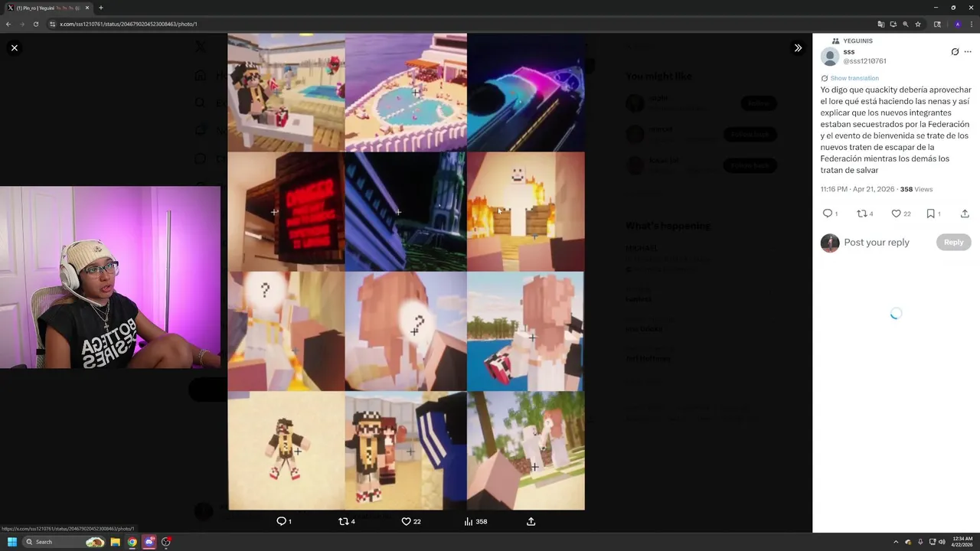This screenshot has height=551, width=980.
Task: Open the @sss1210761 handle link
Action: point(864,61)
